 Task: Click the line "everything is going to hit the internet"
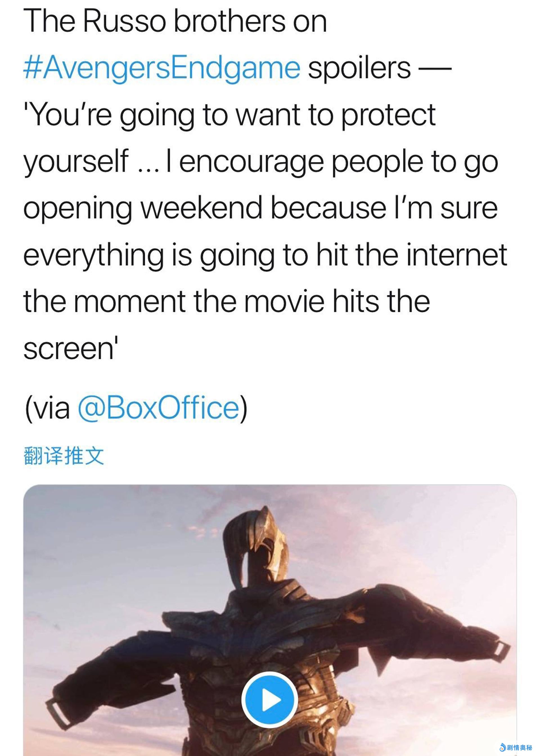pyautogui.click(x=265, y=255)
